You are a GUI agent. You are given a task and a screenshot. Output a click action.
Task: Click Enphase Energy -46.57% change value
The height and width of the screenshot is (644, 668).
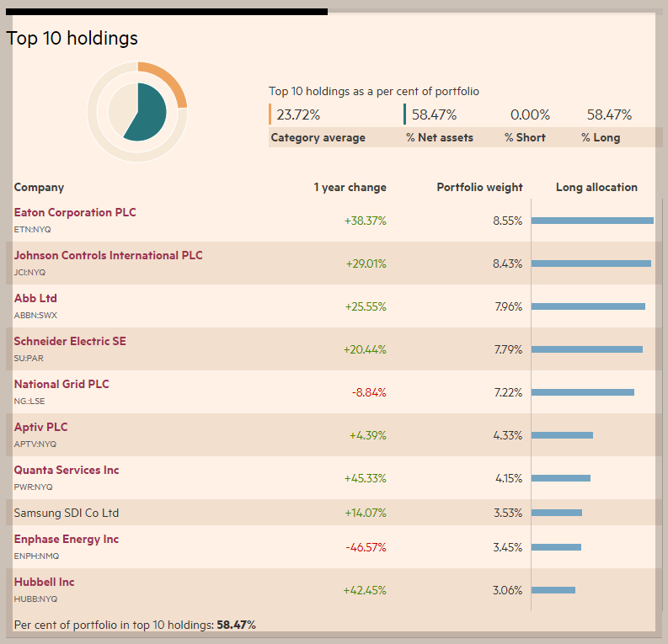click(366, 547)
